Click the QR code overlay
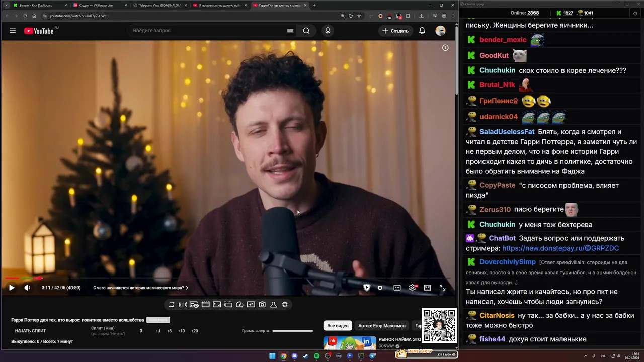This screenshot has height=362, width=644. point(439,326)
